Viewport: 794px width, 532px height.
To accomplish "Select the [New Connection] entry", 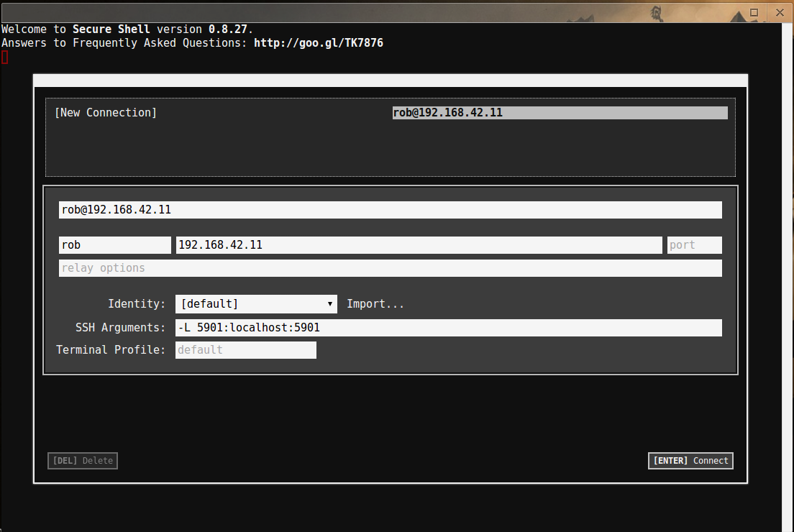I will [x=106, y=112].
